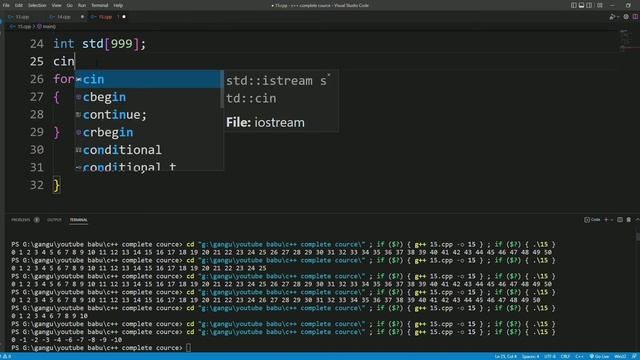This screenshot has width=640, height=360.
Task: Select the cbegin autocomplete suggestion
Action: tap(148, 97)
